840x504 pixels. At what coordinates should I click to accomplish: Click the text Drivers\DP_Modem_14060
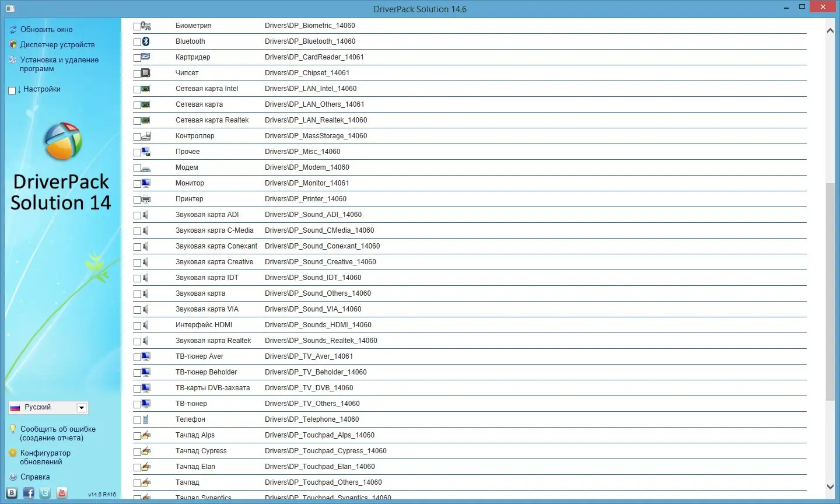[x=307, y=167]
